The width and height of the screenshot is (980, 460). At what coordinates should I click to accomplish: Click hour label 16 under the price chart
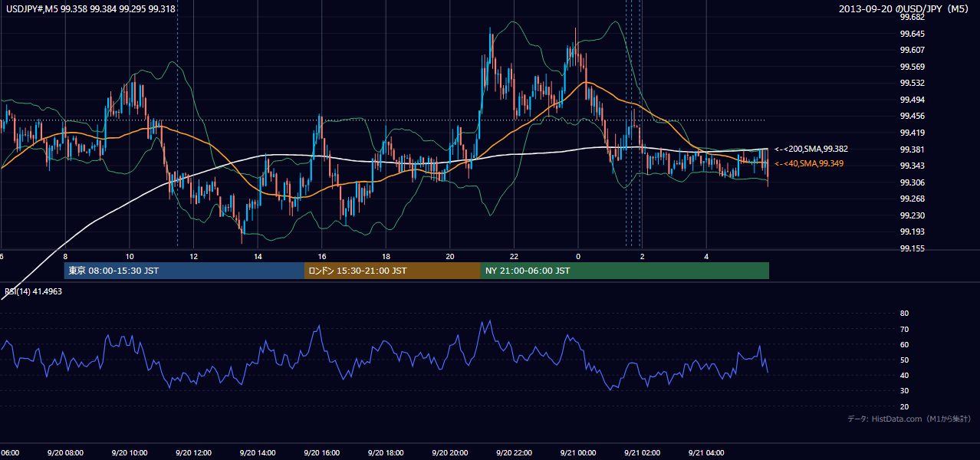coord(322,257)
